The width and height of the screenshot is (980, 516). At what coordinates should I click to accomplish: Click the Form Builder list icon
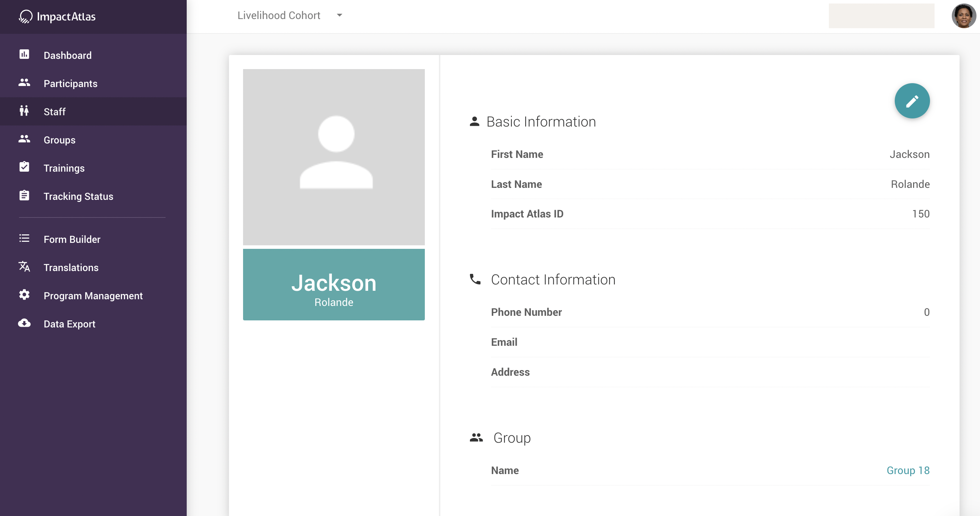pos(24,239)
